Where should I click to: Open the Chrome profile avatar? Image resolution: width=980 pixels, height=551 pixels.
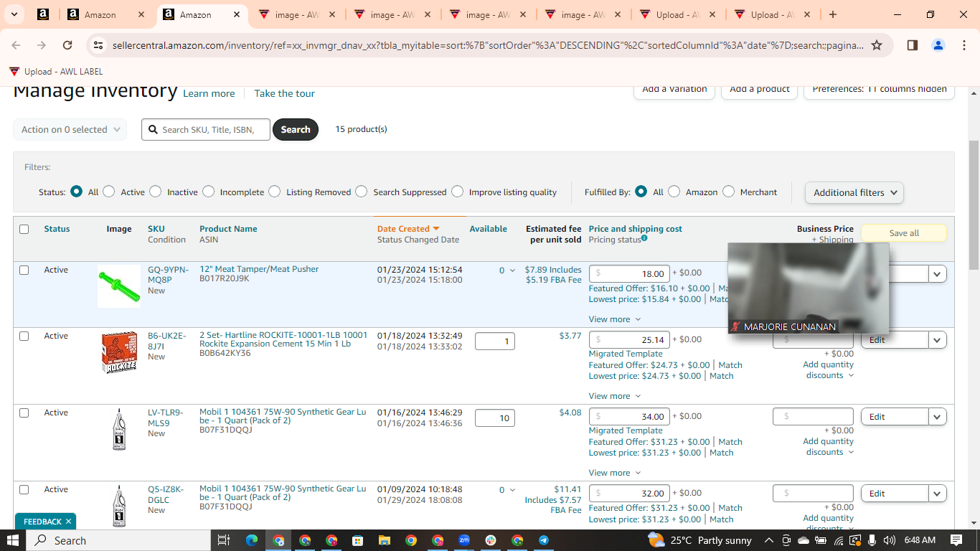click(938, 45)
